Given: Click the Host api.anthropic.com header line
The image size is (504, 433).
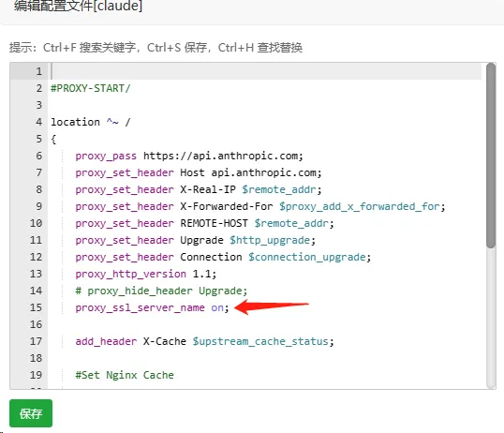Looking at the screenshot, I should coord(199,172).
